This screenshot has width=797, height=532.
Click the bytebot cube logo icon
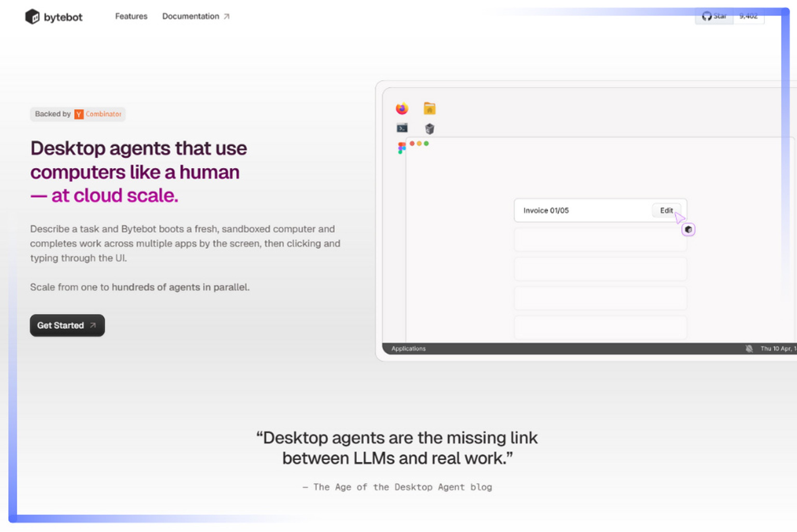click(x=32, y=16)
